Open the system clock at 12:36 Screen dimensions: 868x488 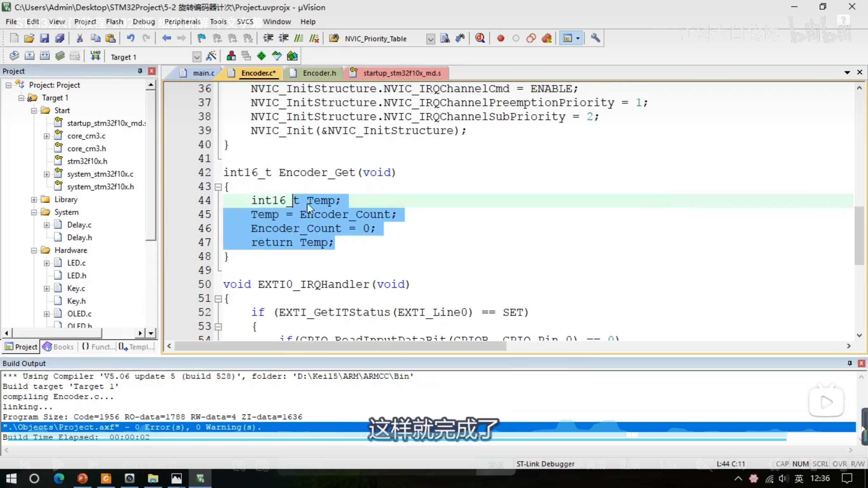[x=820, y=478]
